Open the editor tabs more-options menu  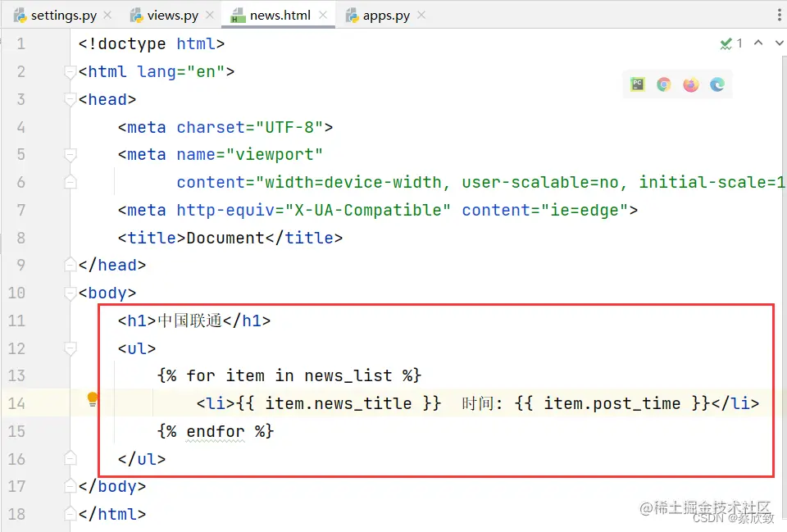pos(779,16)
